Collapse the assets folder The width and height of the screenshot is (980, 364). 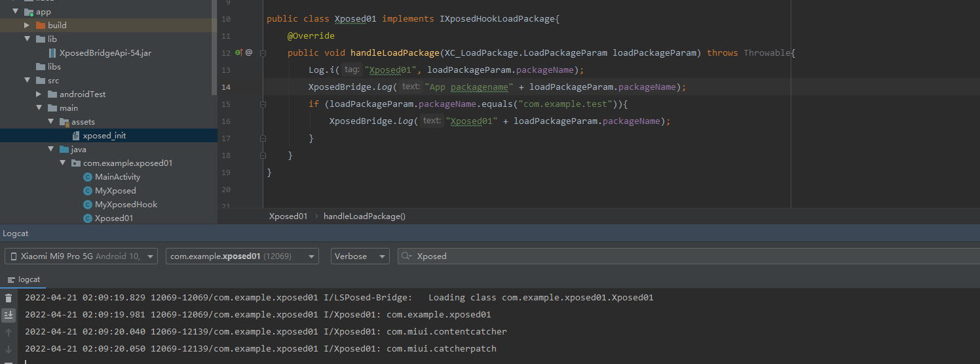[x=50, y=122]
